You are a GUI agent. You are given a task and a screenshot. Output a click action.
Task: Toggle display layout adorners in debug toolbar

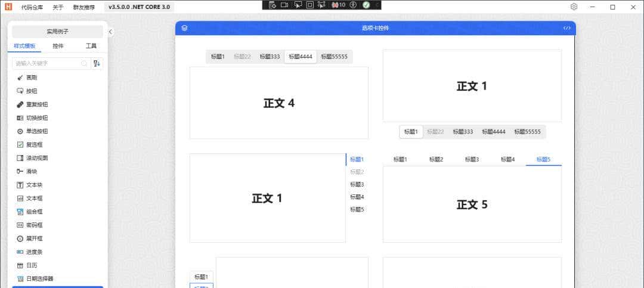coord(310,5)
